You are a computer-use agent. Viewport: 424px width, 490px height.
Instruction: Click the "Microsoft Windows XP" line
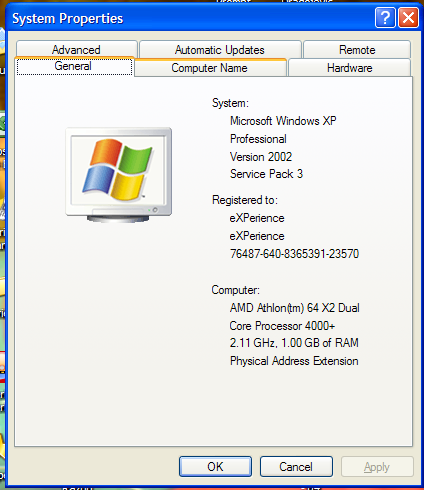pyautogui.click(x=283, y=121)
